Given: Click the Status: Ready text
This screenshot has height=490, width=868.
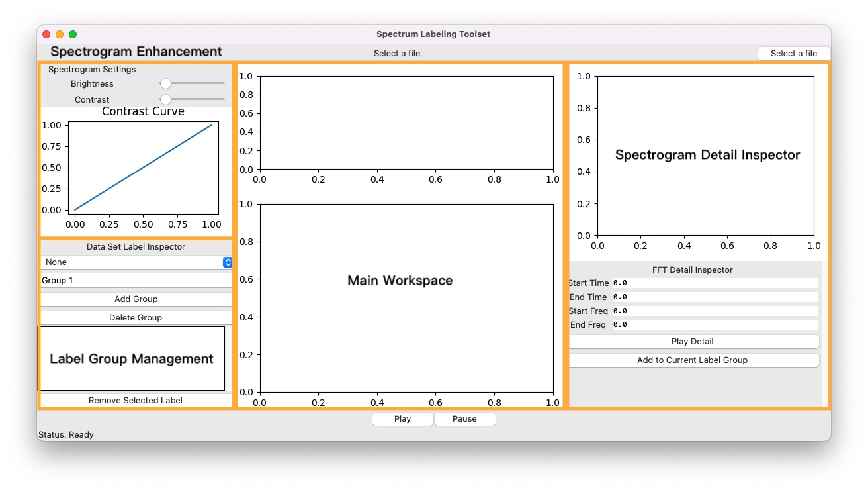Looking at the screenshot, I should click(x=66, y=435).
